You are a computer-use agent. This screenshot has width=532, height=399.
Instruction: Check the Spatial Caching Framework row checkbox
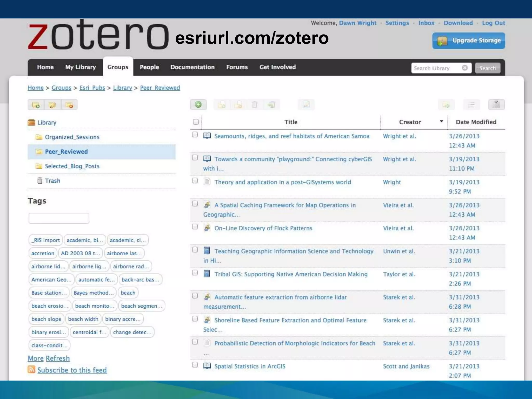(195, 204)
